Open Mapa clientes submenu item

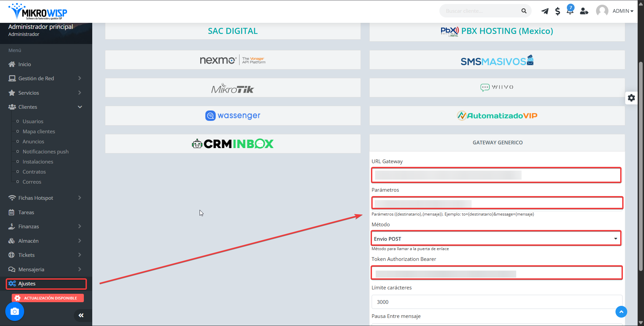[39, 131]
